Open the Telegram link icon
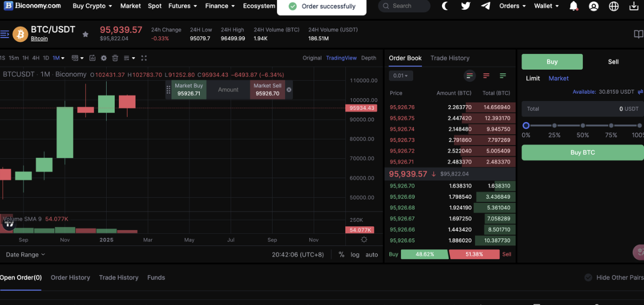644x305 pixels. tap(486, 6)
